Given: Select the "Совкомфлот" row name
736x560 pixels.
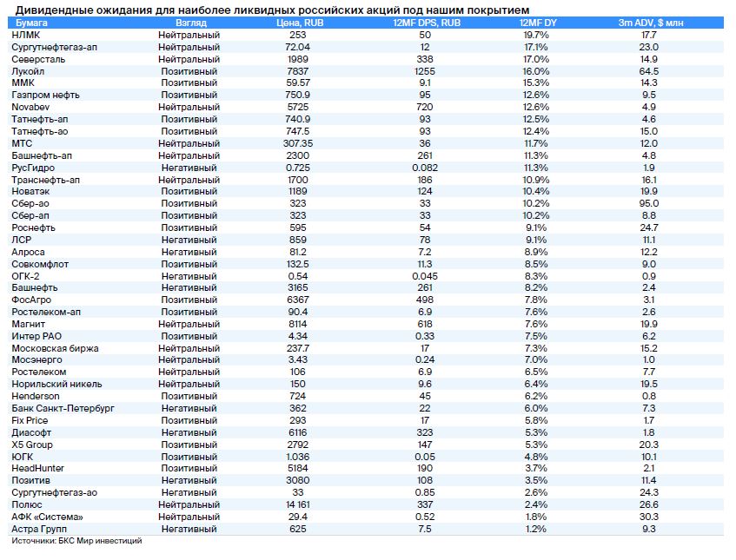Looking at the screenshot, I should click(x=40, y=265).
